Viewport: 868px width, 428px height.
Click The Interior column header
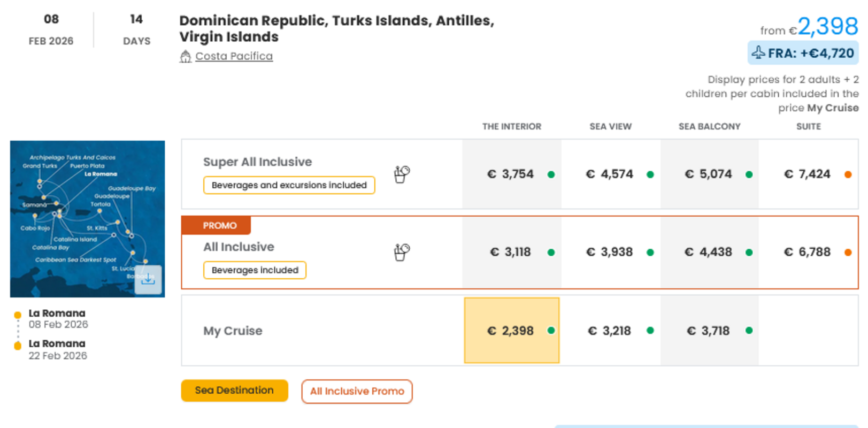click(x=511, y=127)
